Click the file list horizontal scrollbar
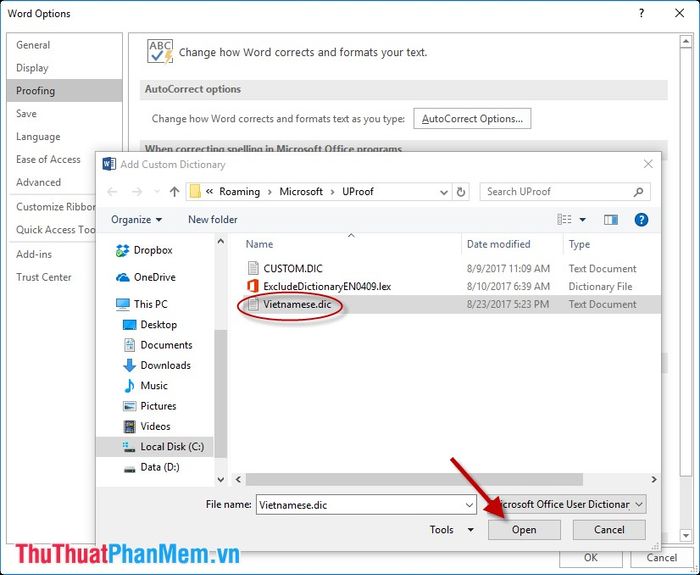The image size is (700, 575). point(414,479)
